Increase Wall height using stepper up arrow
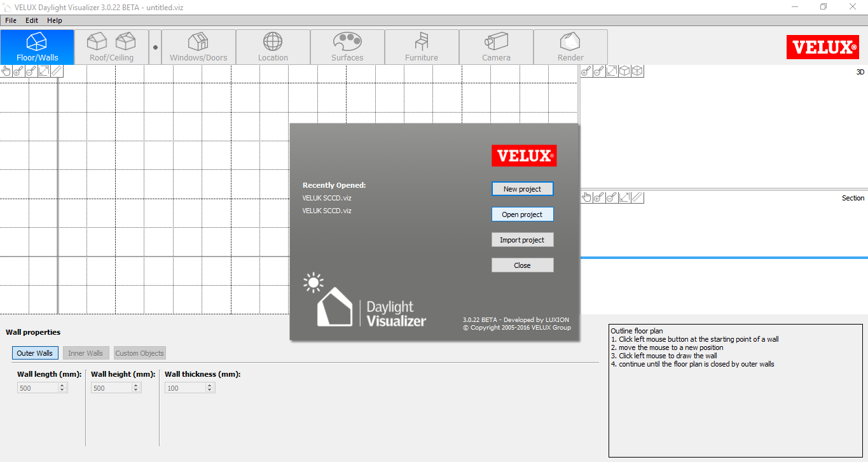The height and width of the screenshot is (462, 868). [x=136, y=385]
